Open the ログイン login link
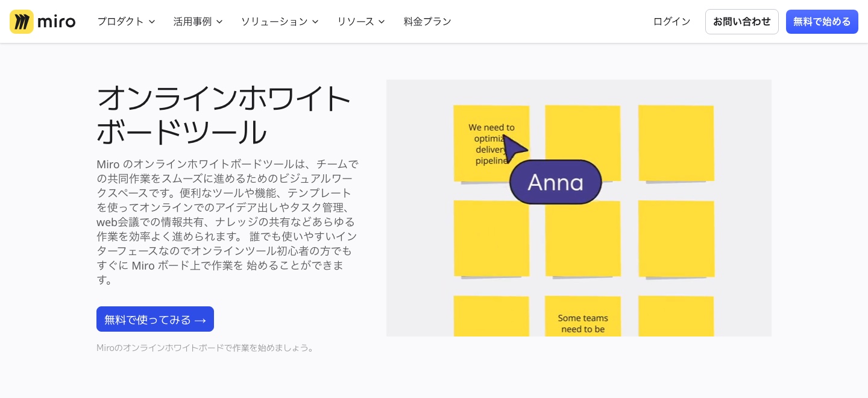 coord(672,22)
